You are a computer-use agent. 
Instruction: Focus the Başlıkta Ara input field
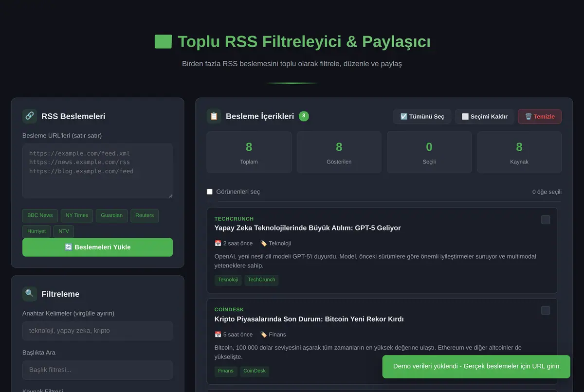tap(97, 370)
